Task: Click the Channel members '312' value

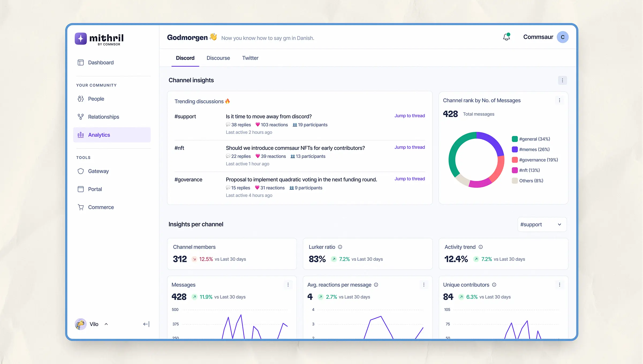Action: (x=180, y=259)
